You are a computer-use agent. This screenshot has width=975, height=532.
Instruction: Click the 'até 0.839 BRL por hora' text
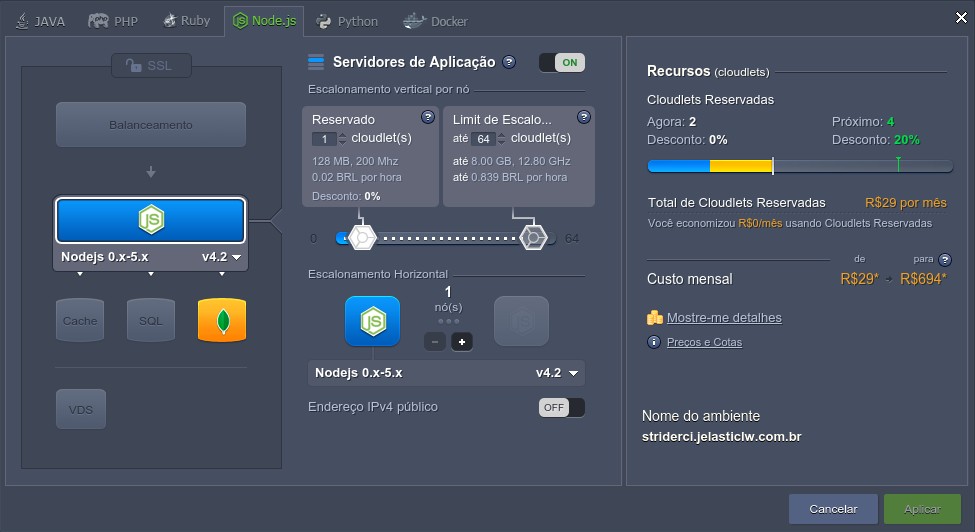coord(510,177)
